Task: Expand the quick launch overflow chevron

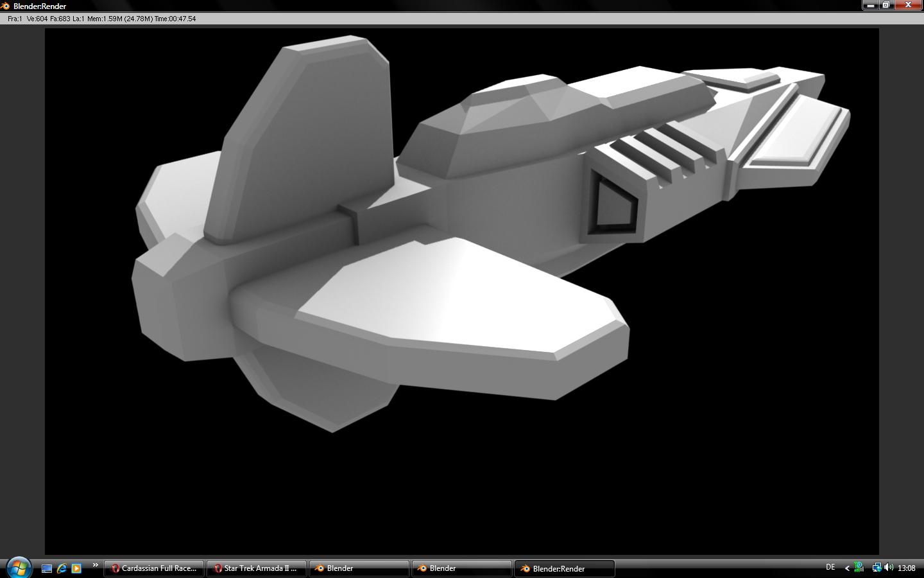Action: pyautogui.click(x=95, y=565)
